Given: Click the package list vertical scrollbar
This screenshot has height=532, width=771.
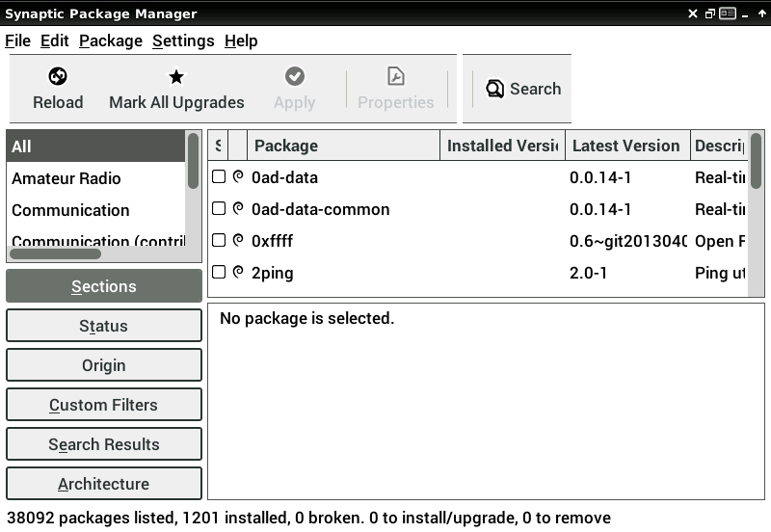Looking at the screenshot, I should click(x=756, y=161).
